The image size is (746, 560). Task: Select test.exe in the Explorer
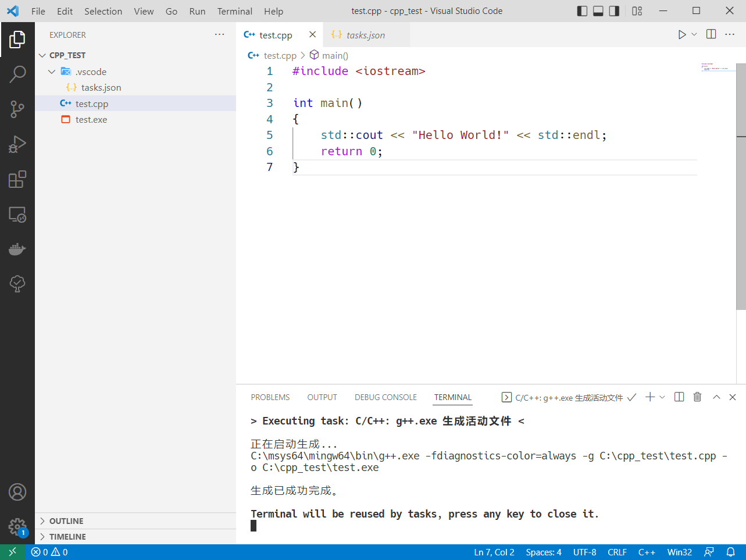point(91,119)
